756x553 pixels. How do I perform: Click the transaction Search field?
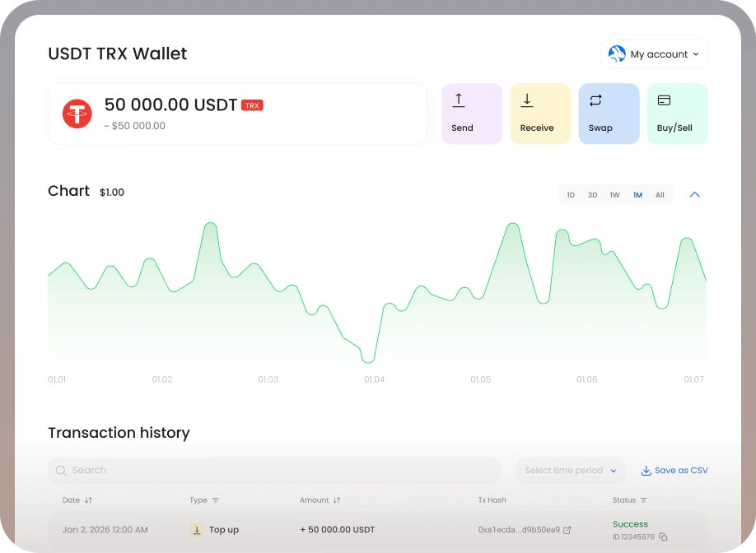(x=274, y=471)
